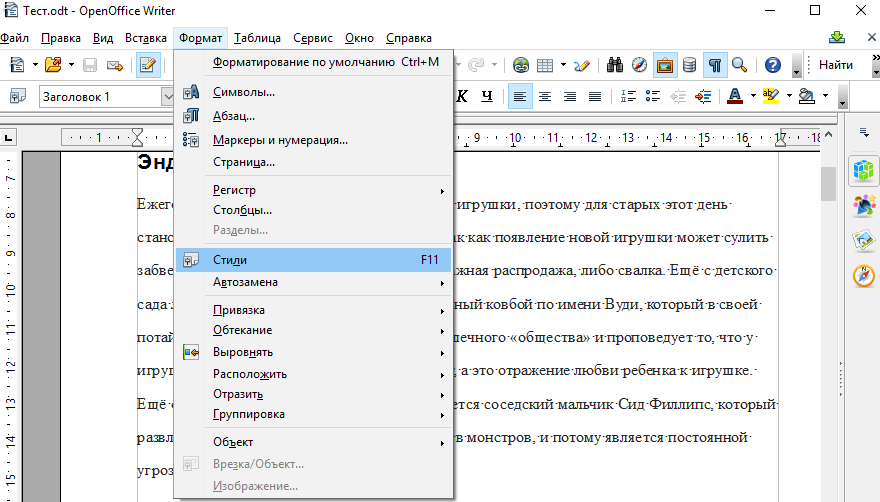Click the OpenOffice Help question mark icon
The width and height of the screenshot is (880, 502).
tap(772, 65)
